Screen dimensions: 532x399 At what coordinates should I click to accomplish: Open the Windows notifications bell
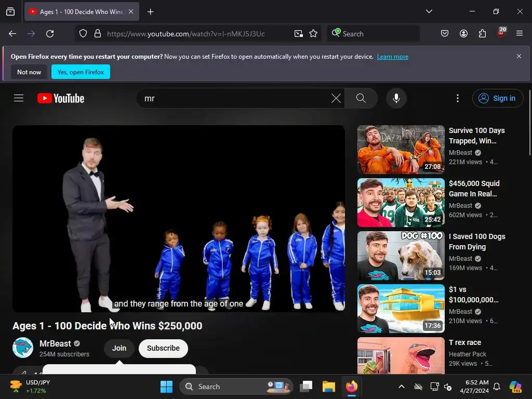coord(496,387)
